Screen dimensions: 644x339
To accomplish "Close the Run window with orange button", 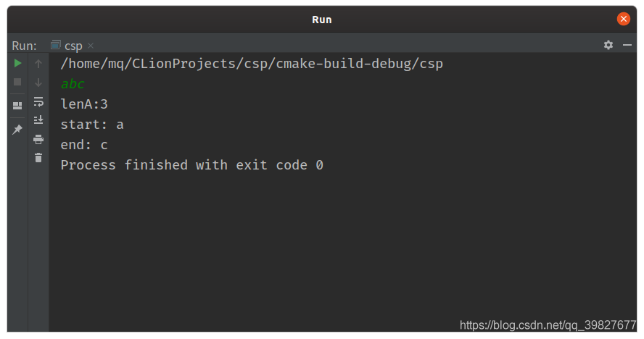I will (624, 20).
